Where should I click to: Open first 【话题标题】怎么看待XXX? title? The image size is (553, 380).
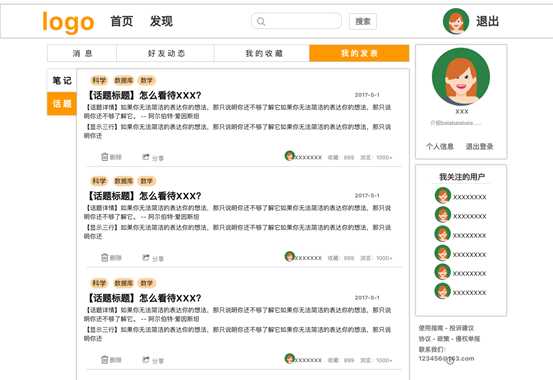[x=144, y=95]
